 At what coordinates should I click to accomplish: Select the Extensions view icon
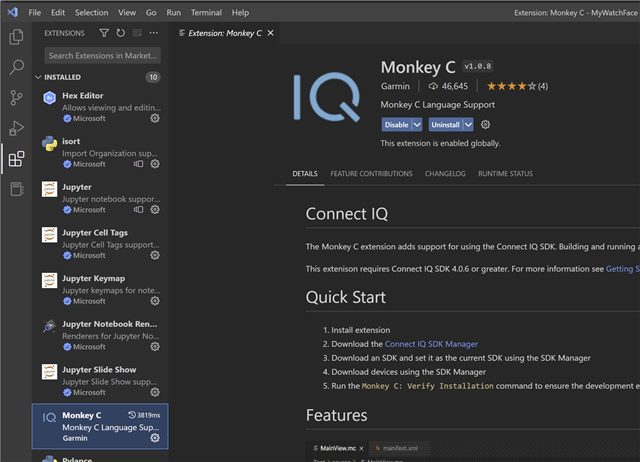(16, 159)
